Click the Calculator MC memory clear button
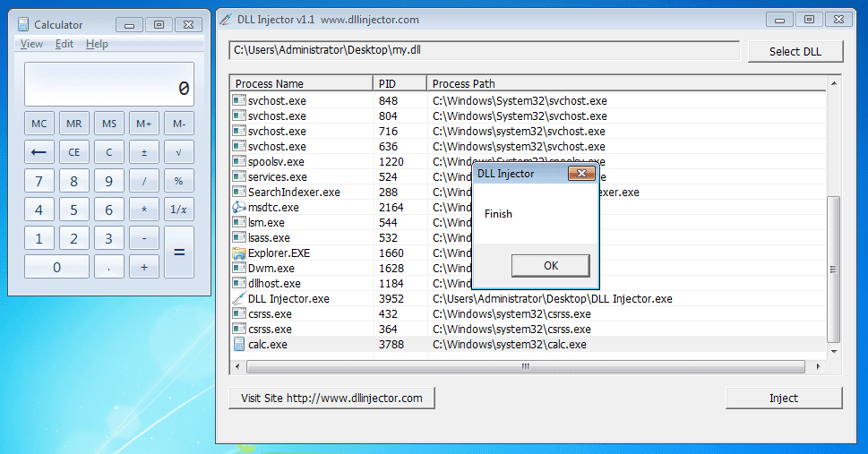The width and height of the screenshot is (868, 454). [x=39, y=124]
